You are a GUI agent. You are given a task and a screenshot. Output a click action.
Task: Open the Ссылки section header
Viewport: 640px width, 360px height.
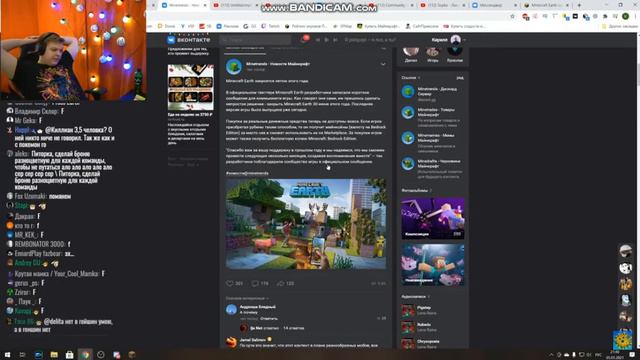410,78
